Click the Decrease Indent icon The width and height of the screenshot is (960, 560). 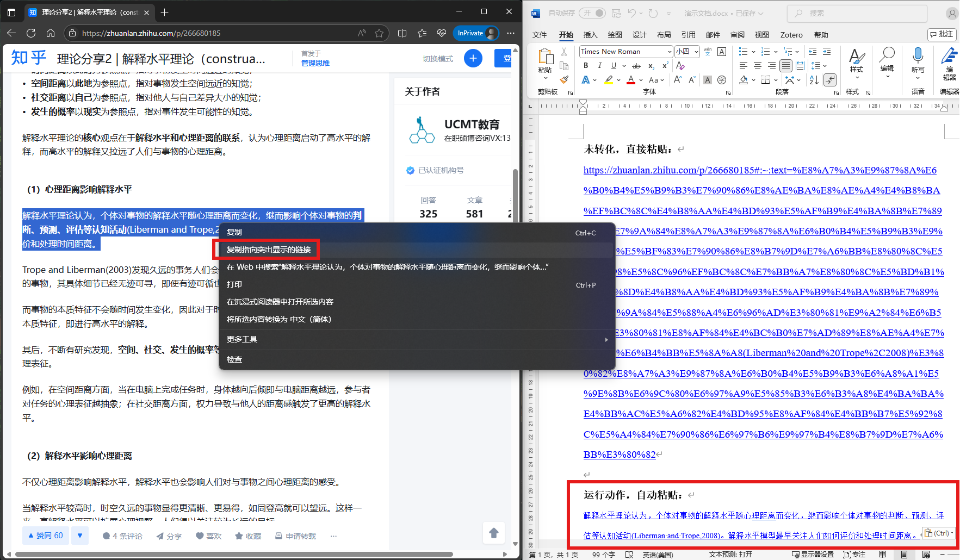813,52
